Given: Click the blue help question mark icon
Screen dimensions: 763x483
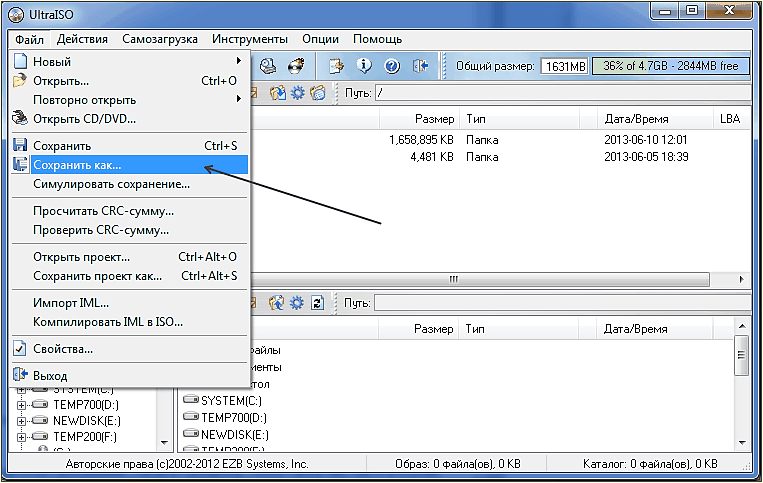Looking at the screenshot, I should (x=392, y=66).
